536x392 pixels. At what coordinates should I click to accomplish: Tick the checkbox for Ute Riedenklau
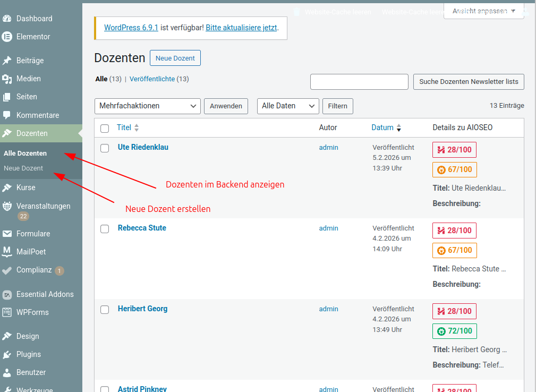click(105, 148)
